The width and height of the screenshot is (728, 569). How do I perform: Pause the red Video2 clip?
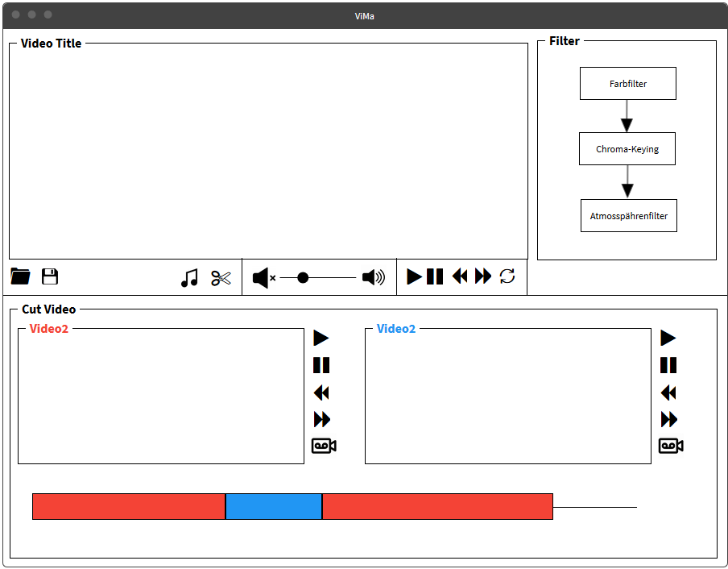(321, 365)
